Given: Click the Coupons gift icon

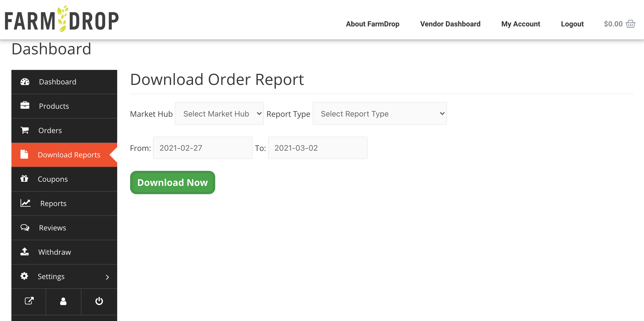Looking at the screenshot, I should [24, 179].
